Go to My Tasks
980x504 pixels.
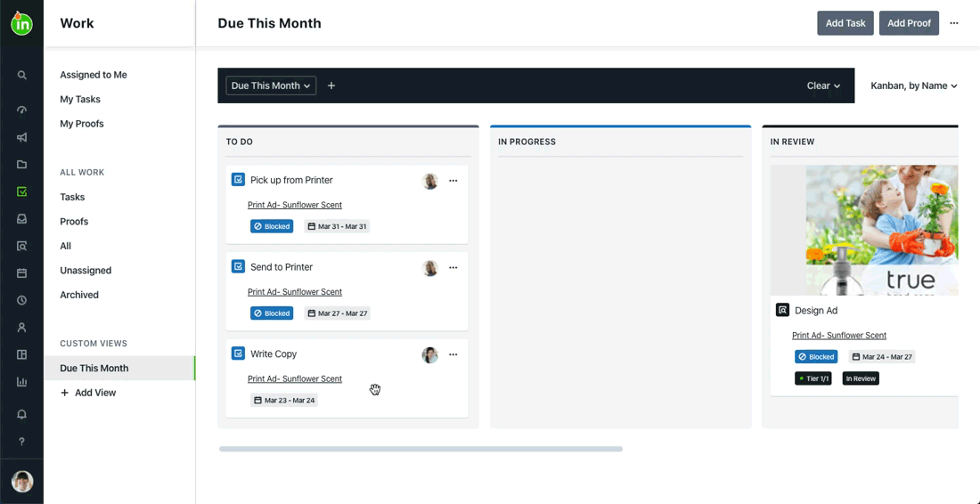click(80, 100)
